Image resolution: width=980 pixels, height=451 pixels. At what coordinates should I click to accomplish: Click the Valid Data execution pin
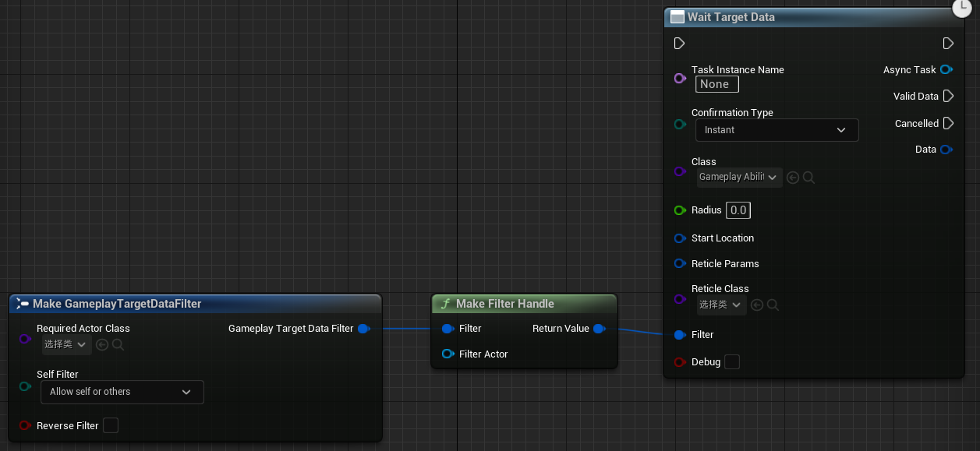pos(948,96)
